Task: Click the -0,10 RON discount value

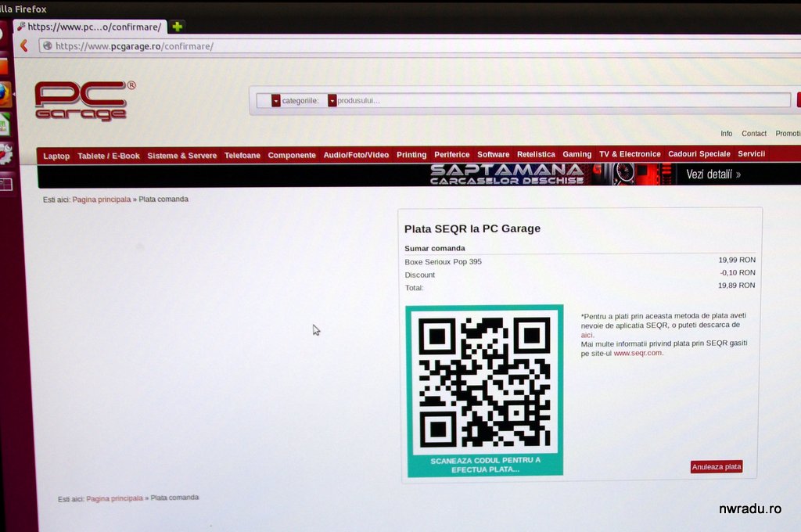Action: coord(737,272)
